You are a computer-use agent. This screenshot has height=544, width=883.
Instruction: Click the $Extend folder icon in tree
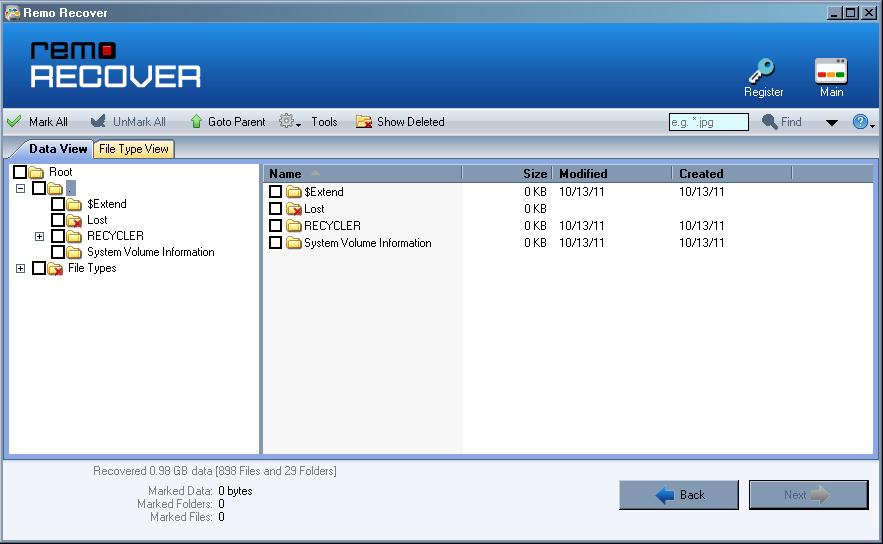(x=74, y=204)
